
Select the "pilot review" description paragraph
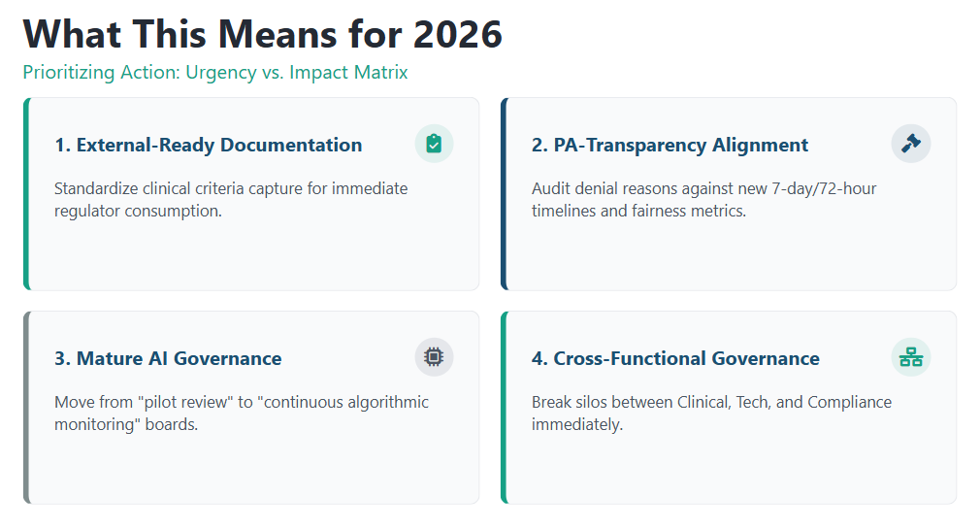(241, 413)
